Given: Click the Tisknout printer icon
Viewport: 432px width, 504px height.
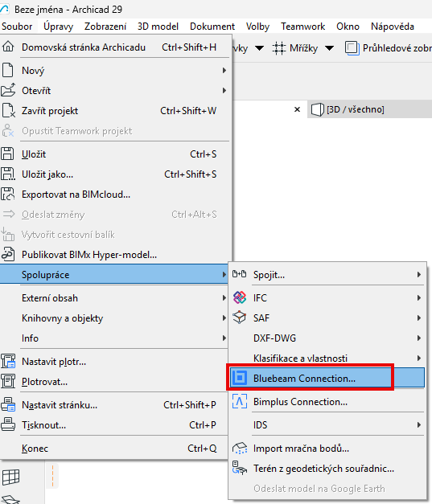Looking at the screenshot, I should tap(8, 424).
